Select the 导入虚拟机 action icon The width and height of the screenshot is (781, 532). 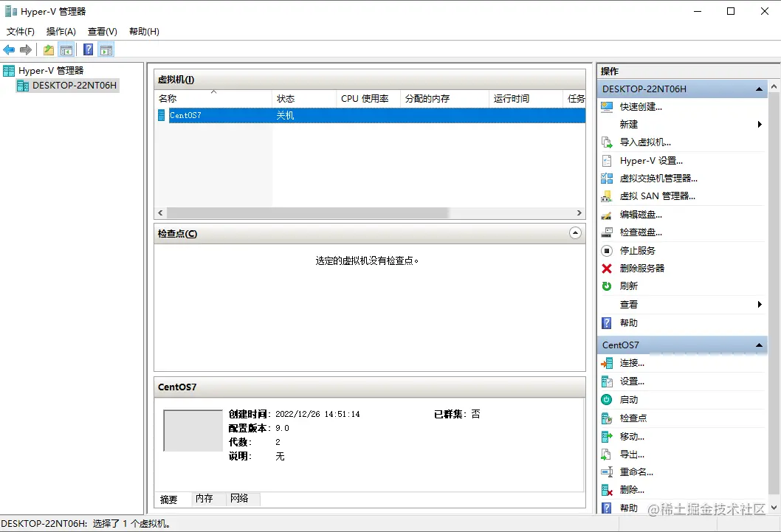tap(606, 142)
